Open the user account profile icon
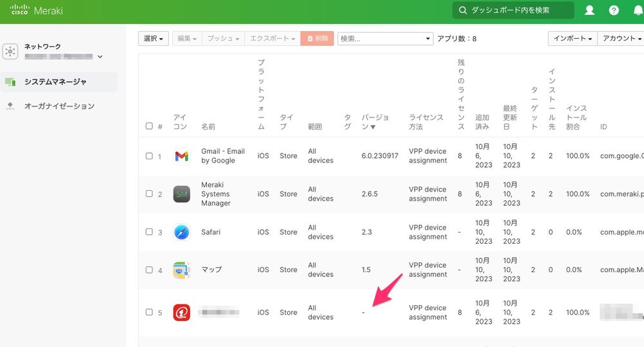 point(589,10)
